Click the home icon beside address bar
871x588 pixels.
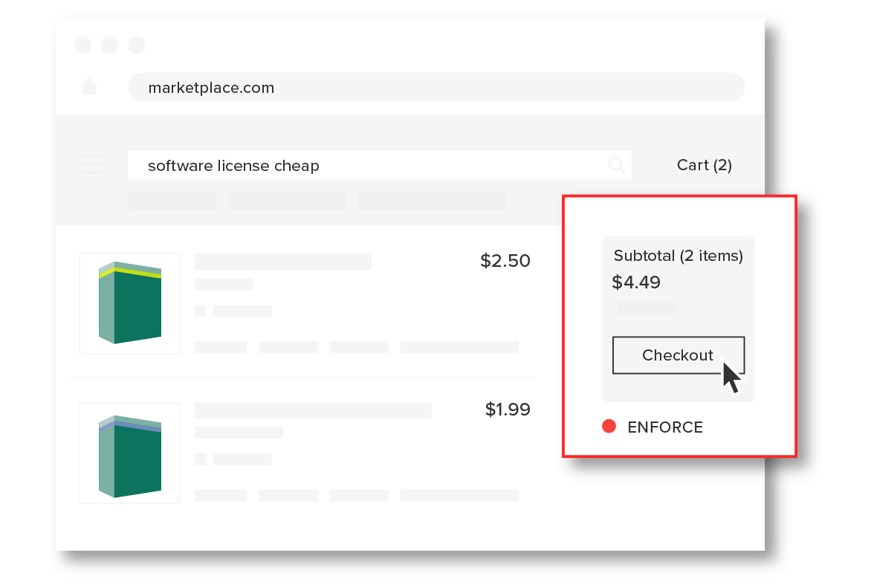pyautogui.click(x=89, y=87)
